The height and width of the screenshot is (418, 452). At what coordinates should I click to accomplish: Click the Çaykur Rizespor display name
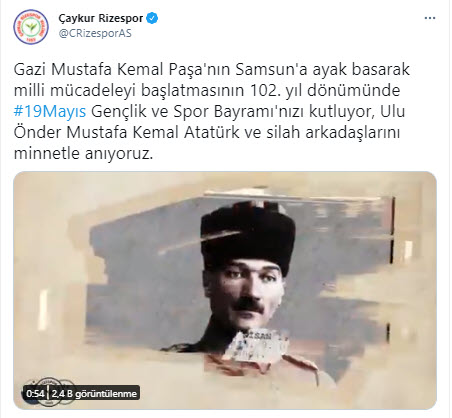click(101, 18)
